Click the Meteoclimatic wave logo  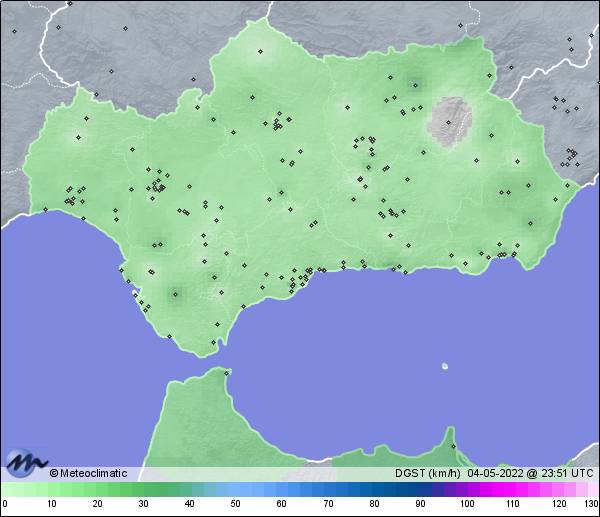[27, 462]
